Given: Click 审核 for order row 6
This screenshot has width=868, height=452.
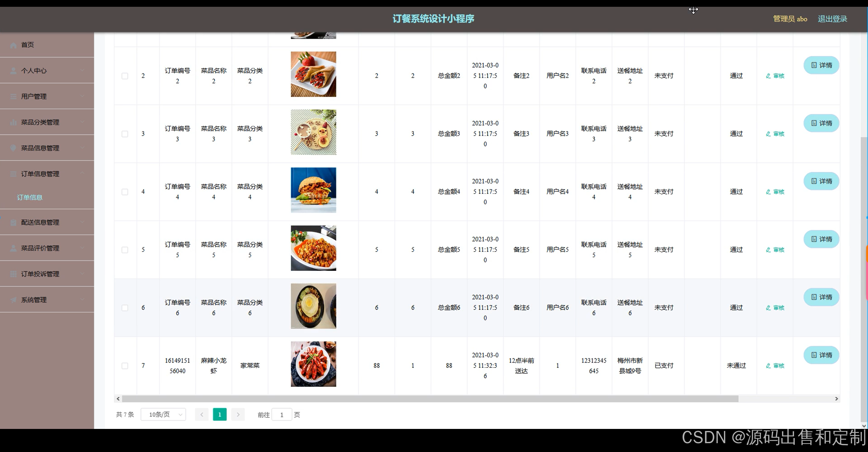Looking at the screenshot, I should coord(775,308).
